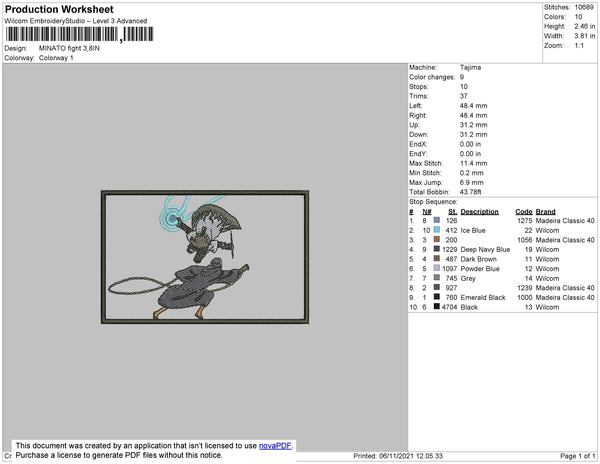Click design name 'MINATO fight 3,8IN'
Screen dimensions: 600x464
69,48
